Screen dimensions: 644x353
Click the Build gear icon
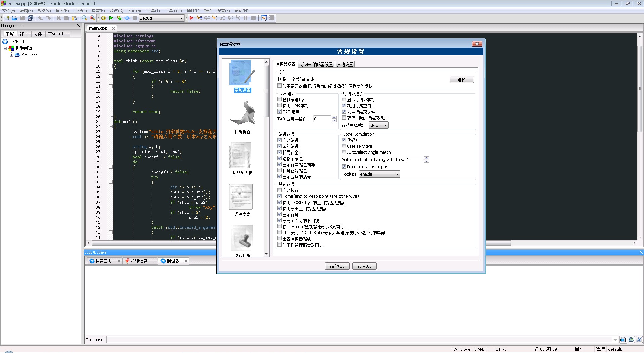(104, 18)
